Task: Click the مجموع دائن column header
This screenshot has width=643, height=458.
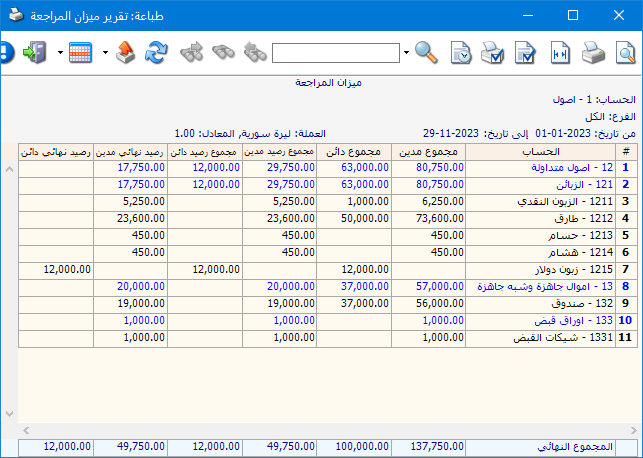Action: click(354, 152)
